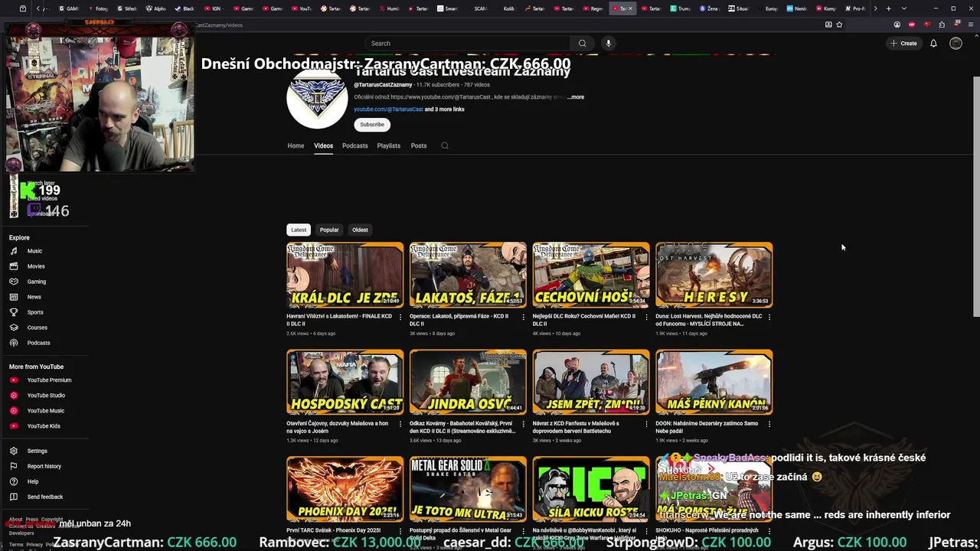Open options menu for Duna: Lost Harvest video

pos(769,317)
